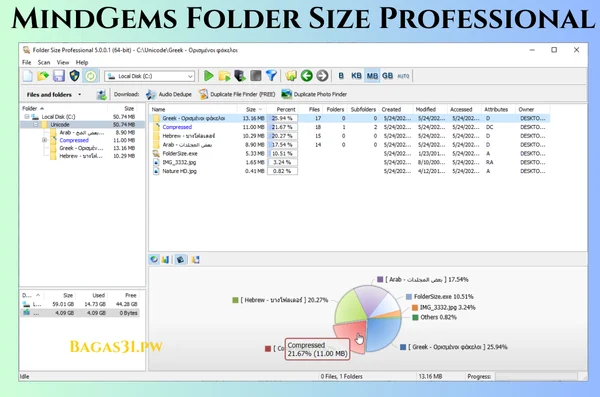
Task: Show sizes in bytes with B toggle
Action: click(x=341, y=76)
